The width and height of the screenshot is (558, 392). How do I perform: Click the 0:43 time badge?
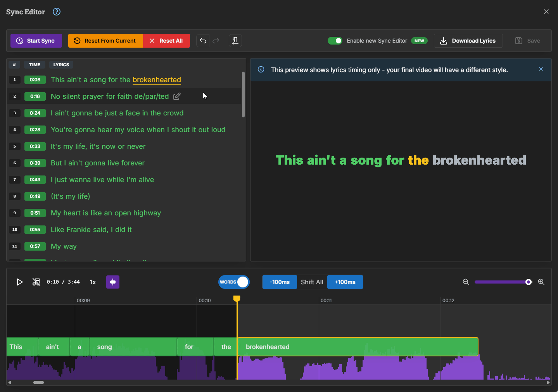[x=35, y=180]
